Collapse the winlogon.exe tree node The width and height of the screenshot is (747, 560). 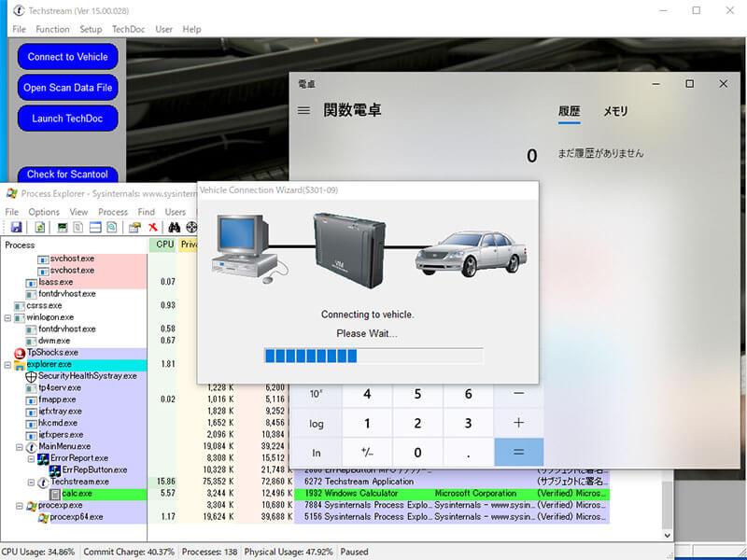(7, 317)
